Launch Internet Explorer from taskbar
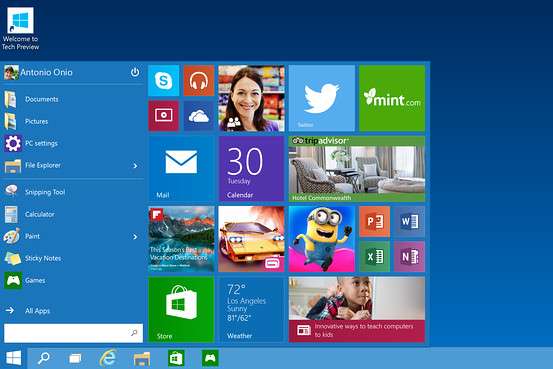Screen dimensions: 553x369 pyautogui.click(x=108, y=358)
